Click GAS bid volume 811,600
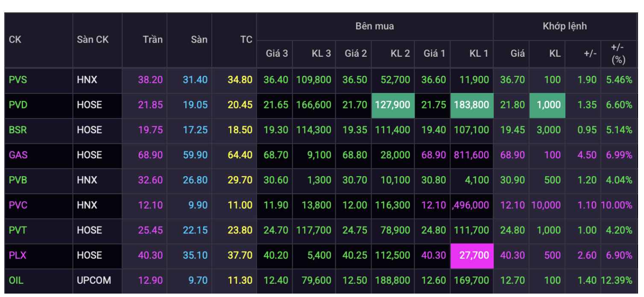This screenshot has width=644, height=297. [x=471, y=155]
